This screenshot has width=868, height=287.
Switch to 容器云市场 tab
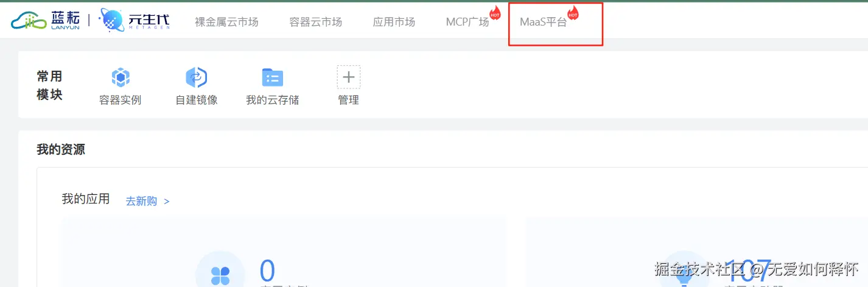pos(315,22)
